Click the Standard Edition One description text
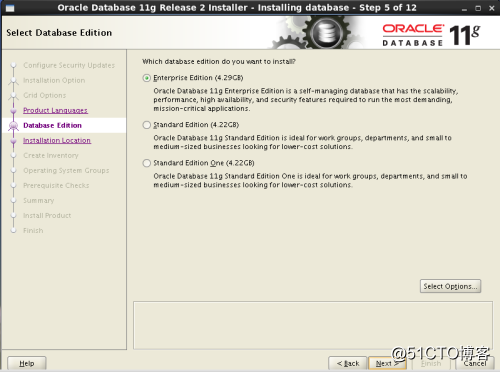 pos(310,180)
